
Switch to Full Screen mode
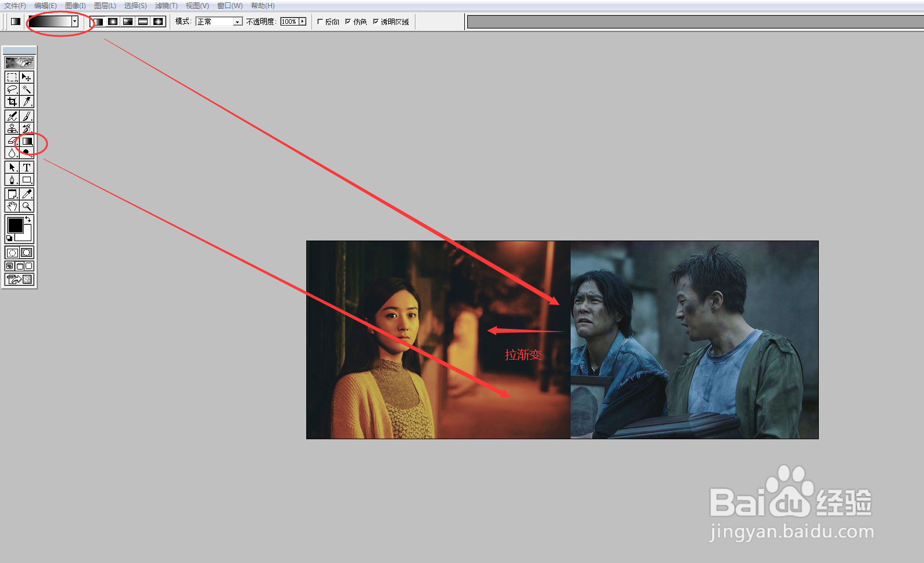(x=28, y=266)
